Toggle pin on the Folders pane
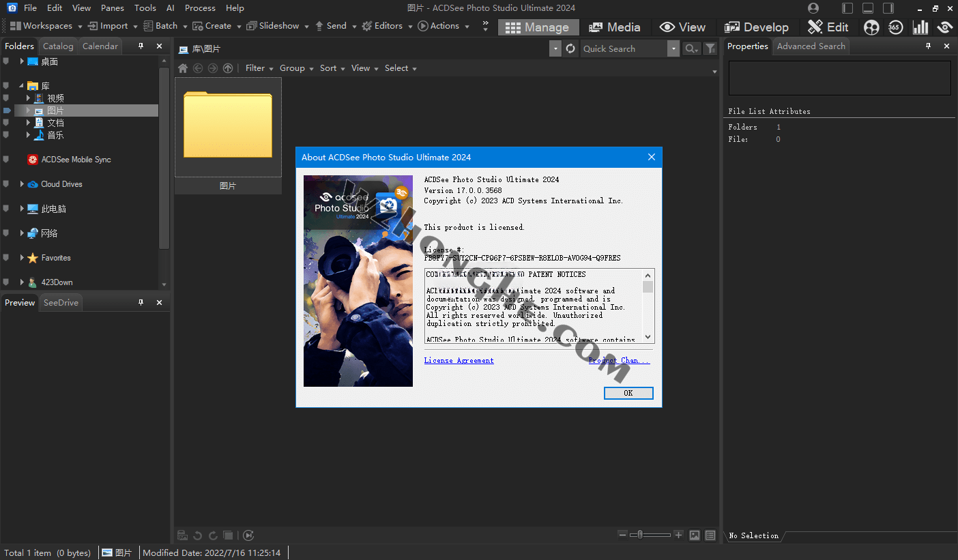This screenshot has width=958, height=560. coord(141,46)
